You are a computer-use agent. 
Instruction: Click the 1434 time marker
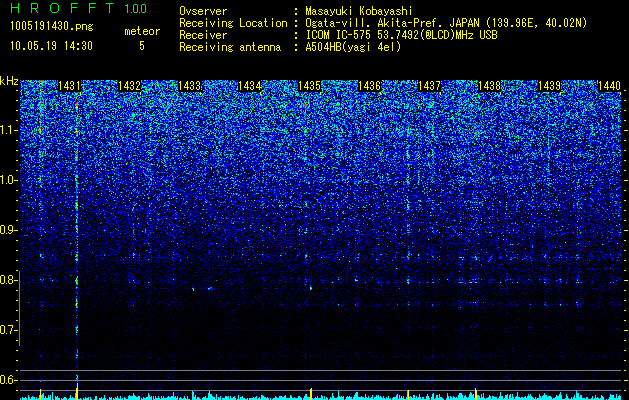pos(250,86)
